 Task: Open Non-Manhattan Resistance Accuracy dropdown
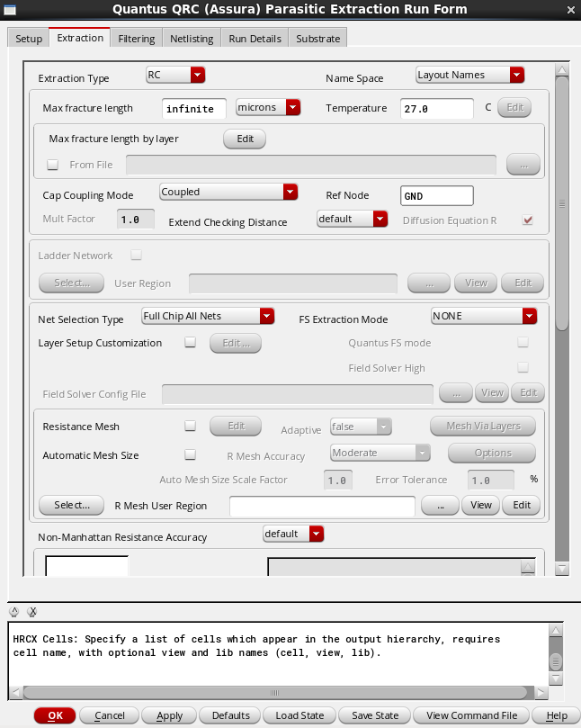[293, 534]
